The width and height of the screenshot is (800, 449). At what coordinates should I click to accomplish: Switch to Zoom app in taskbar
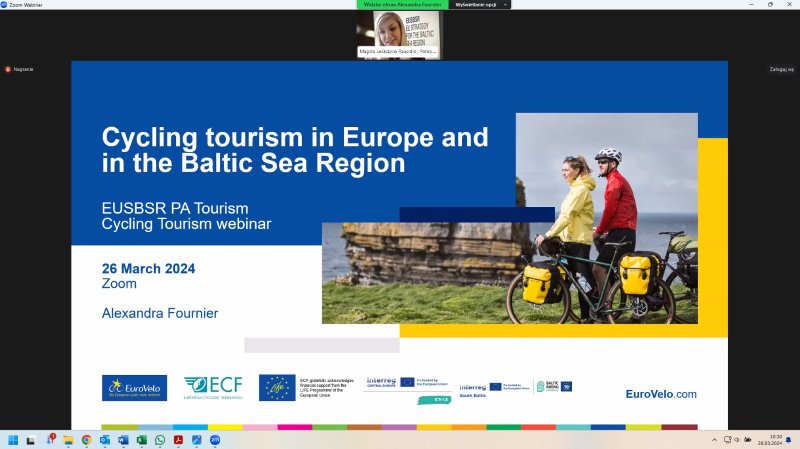coord(214,440)
